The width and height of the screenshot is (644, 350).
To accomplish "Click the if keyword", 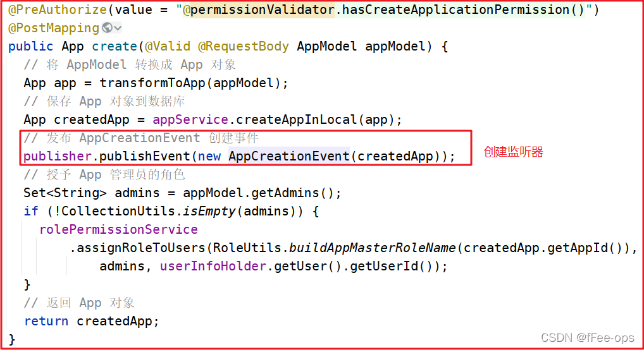I will pos(31,211).
